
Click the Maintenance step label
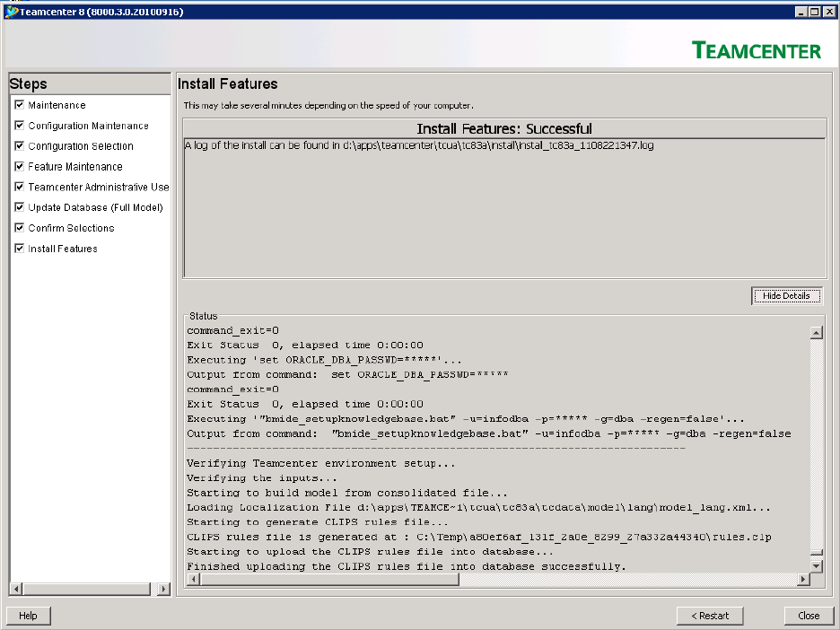coord(57,105)
